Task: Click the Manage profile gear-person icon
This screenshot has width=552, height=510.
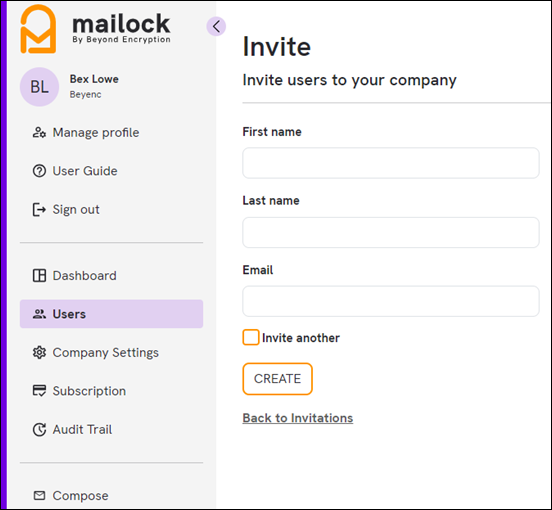Action: point(39,133)
